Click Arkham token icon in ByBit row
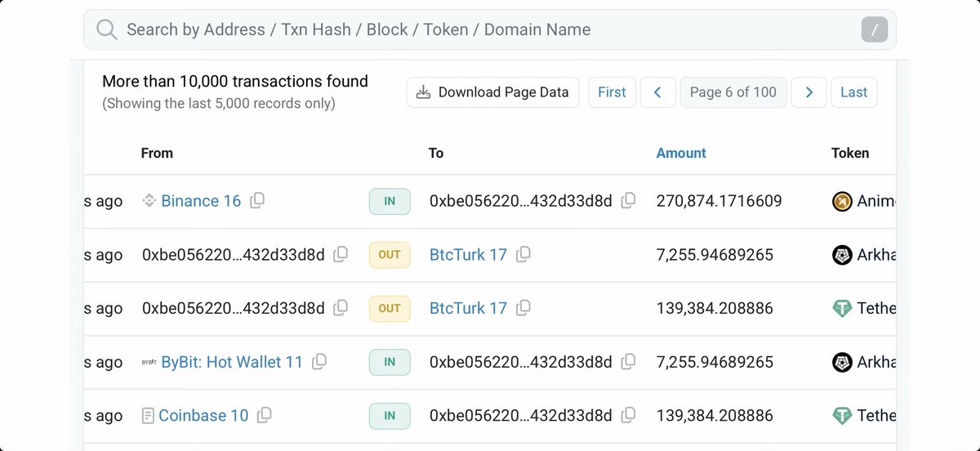Image resolution: width=980 pixels, height=451 pixels. (842, 362)
